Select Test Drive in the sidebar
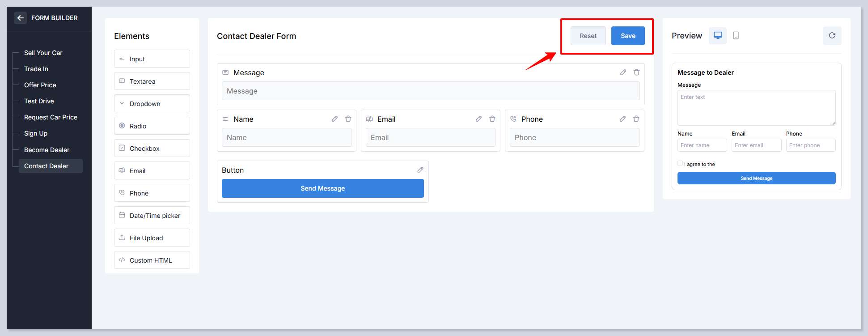Screen dimensions: 868x336 (x=39, y=101)
